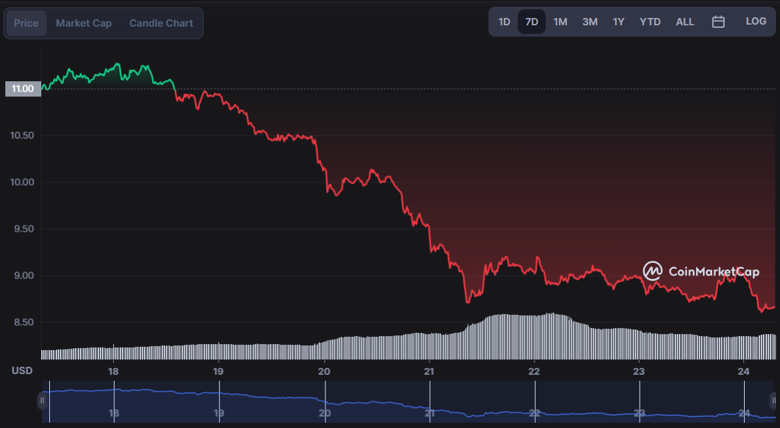Viewport: 780px width, 428px height.
Task: Grab the left handle of range navigator
Action: [x=42, y=400]
